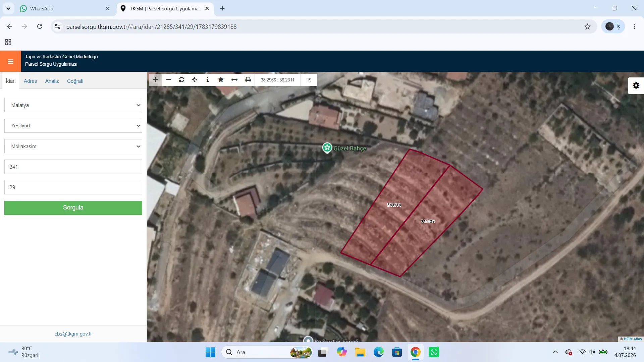Click the zoom level value 19
This screenshot has width=644, height=362.
(309, 80)
